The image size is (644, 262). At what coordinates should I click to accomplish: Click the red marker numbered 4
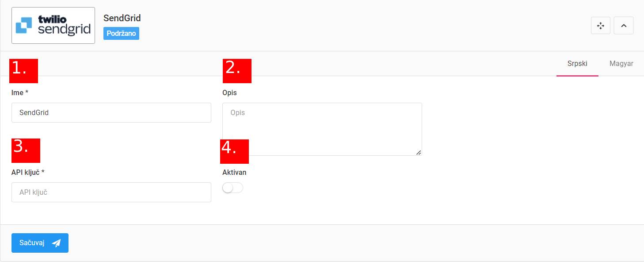point(234,151)
